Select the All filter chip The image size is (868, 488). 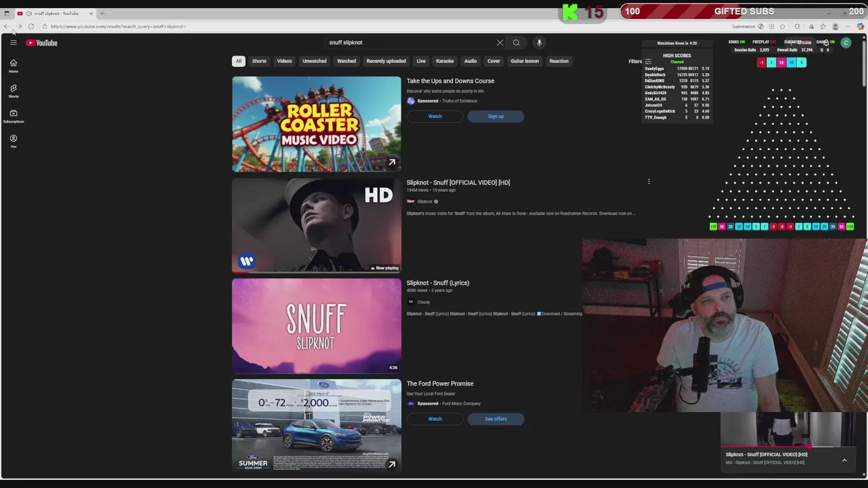(x=238, y=61)
